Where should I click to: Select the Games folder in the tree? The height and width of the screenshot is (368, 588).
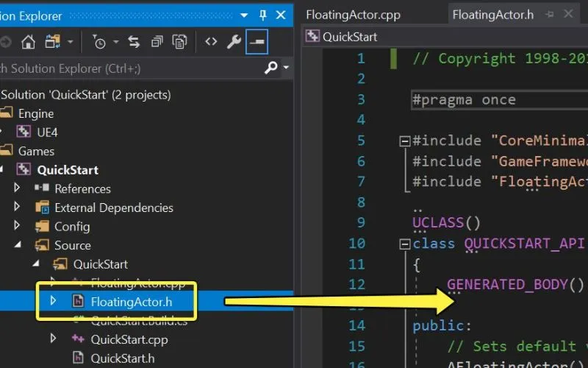click(x=36, y=151)
